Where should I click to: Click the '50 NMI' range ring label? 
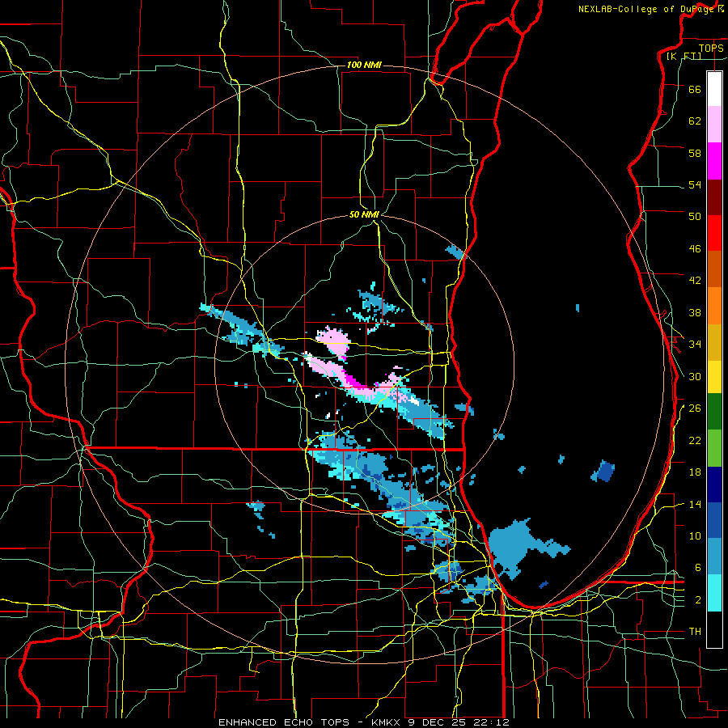[365, 214]
